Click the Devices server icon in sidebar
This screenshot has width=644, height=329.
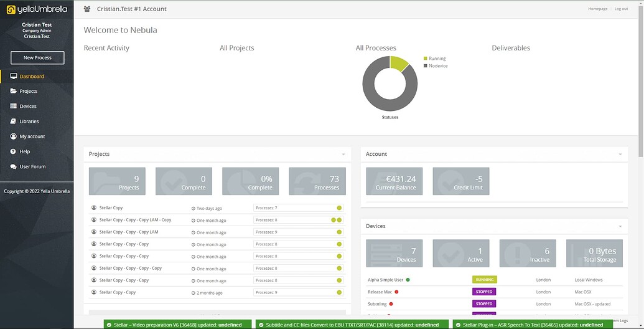tap(14, 107)
